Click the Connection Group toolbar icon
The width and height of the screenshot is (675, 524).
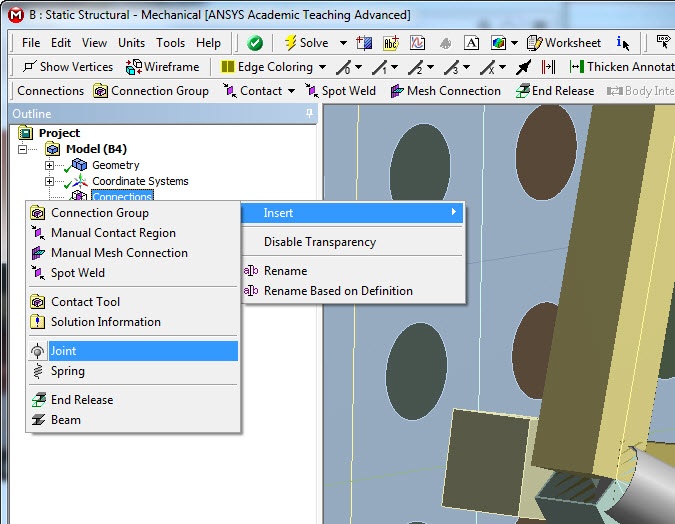(x=100, y=91)
